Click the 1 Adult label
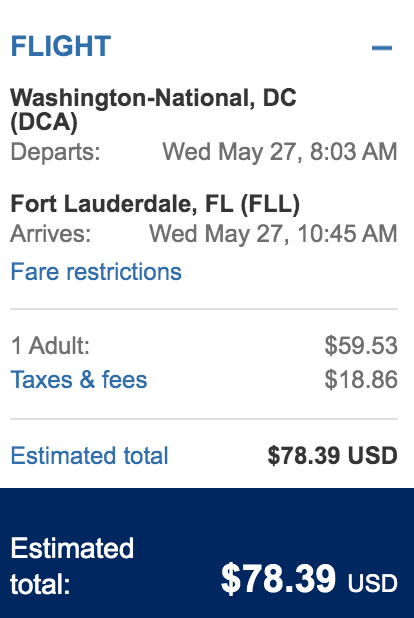The image size is (414, 618). [50, 346]
